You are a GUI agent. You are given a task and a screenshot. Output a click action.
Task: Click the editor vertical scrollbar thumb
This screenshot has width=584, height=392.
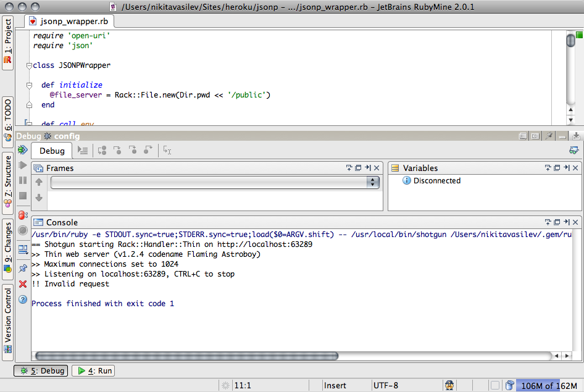click(x=570, y=40)
